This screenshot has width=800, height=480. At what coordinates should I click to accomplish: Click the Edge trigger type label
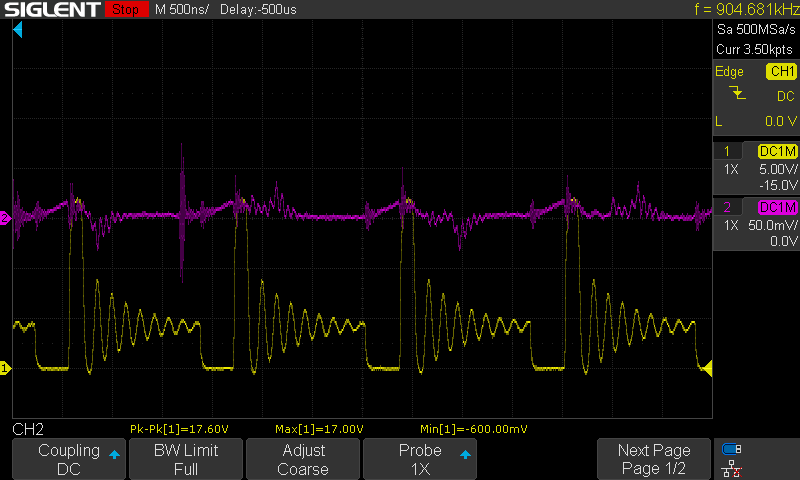pos(729,71)
